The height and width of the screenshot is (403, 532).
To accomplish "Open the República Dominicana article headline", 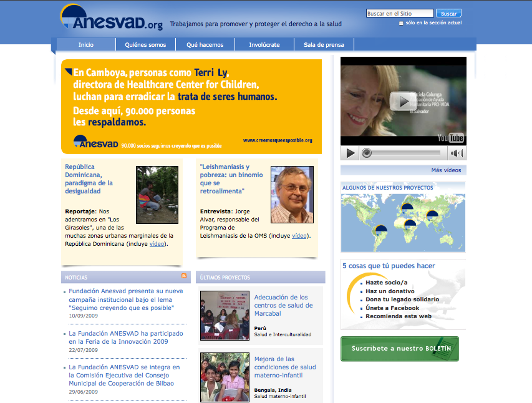I will (89, 179).
